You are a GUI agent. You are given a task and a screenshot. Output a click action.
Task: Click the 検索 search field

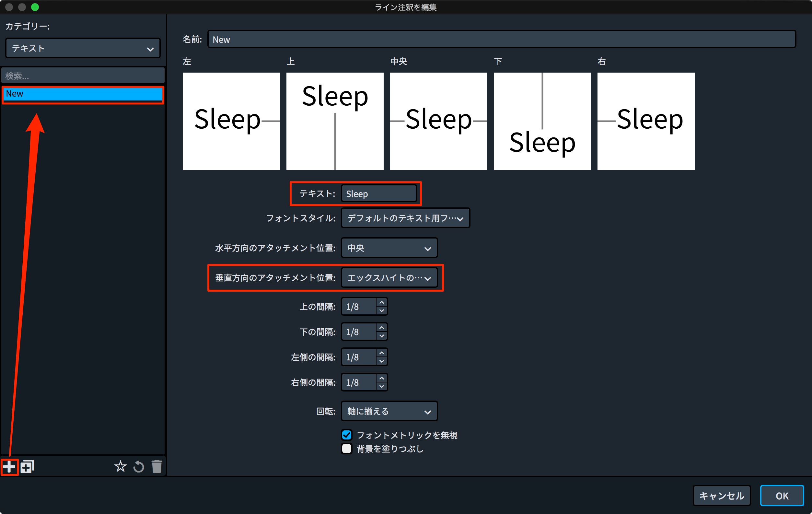[x=83, y=76]
